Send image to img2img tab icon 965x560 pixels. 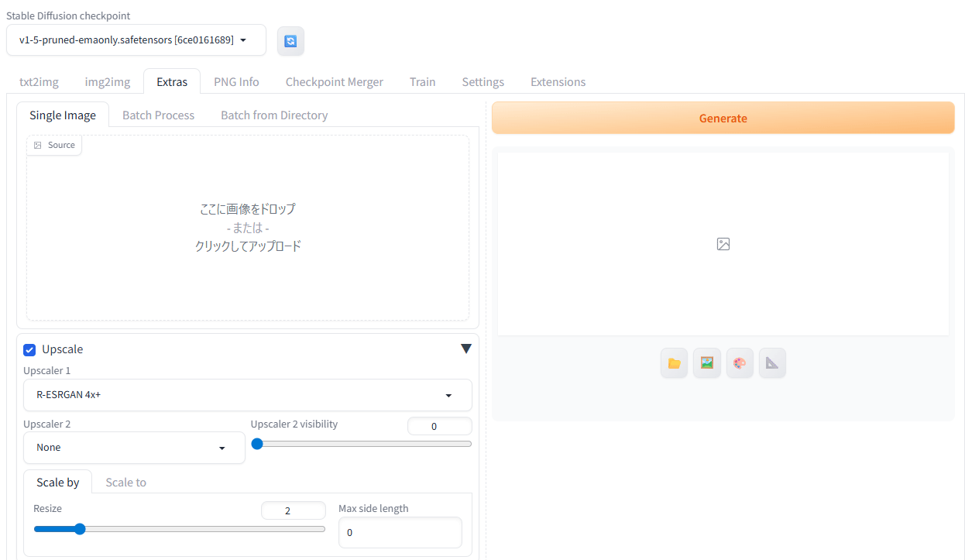click(707, 362)
